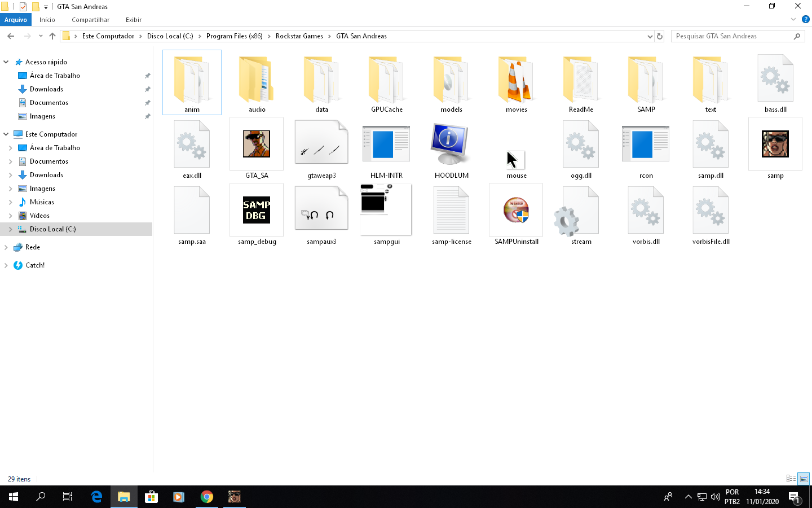Expand Disco Local (C:) in the tree
The height and width of the screenshot is (508, 812).
pos(11,229)
